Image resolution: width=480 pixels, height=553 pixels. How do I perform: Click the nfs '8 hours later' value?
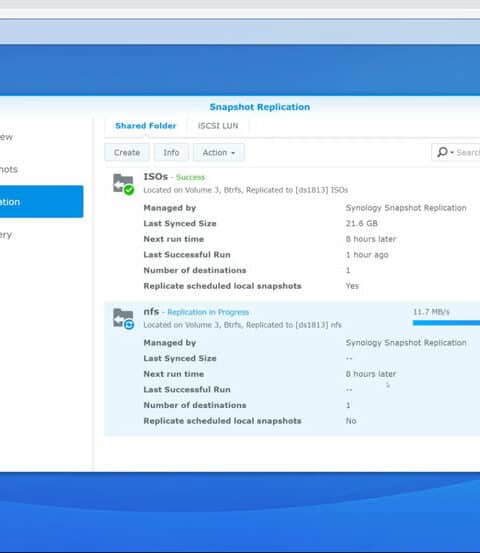(x=371, y=374)
